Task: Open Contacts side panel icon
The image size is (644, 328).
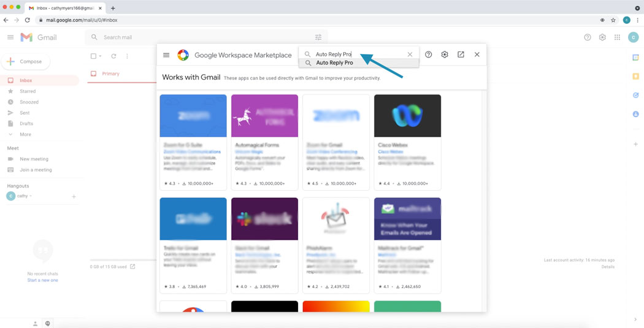Action: click(636, 114)
